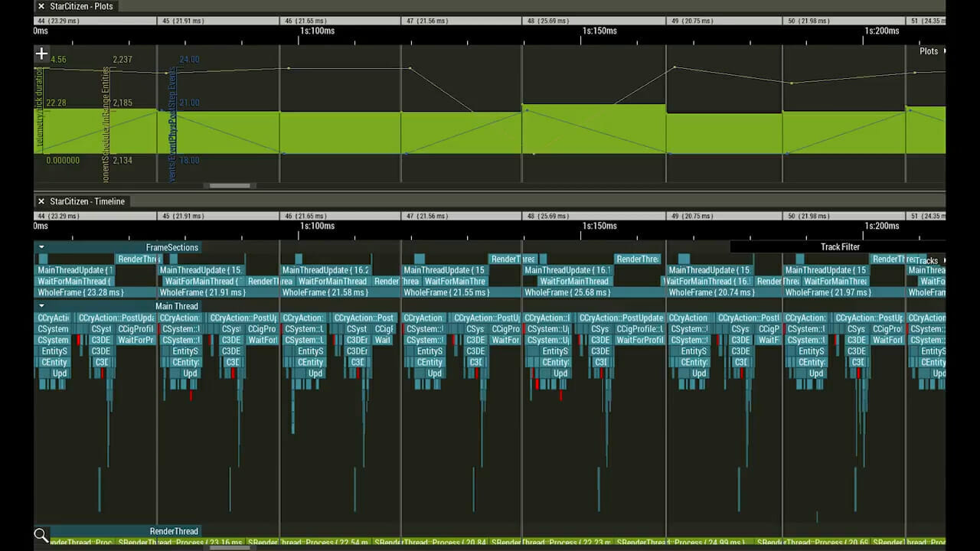980x551 pixels.
Task: Select frame 50 marker in Timeline ruler
Action: 843,217
